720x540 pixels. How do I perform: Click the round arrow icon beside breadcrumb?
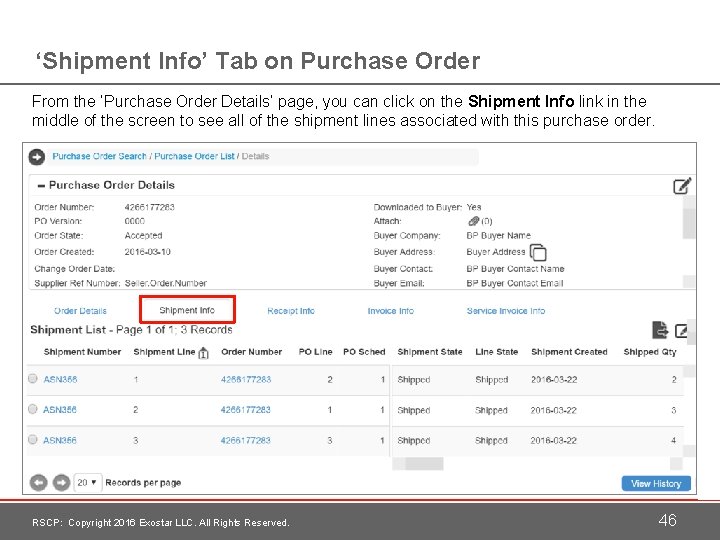[x=37, y=157]
